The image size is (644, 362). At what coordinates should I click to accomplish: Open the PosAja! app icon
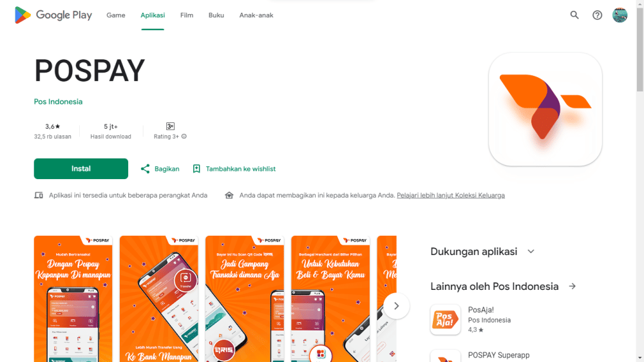(445, 319)
